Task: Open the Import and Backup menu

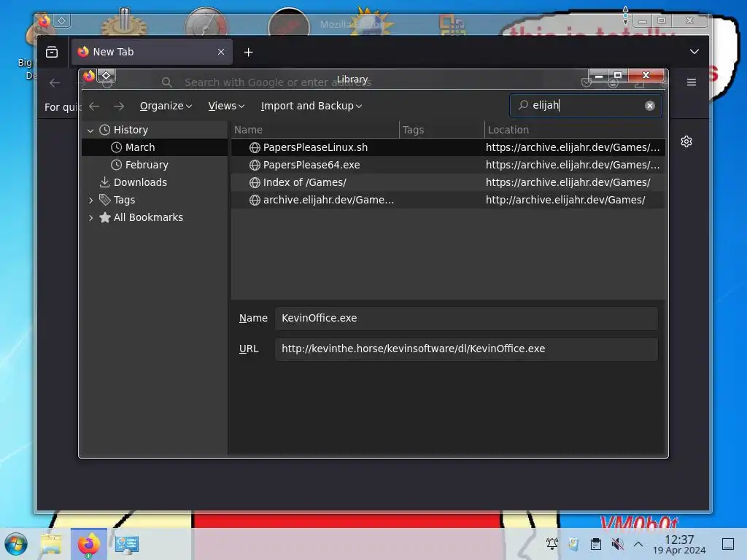Action: pos(311,106)
